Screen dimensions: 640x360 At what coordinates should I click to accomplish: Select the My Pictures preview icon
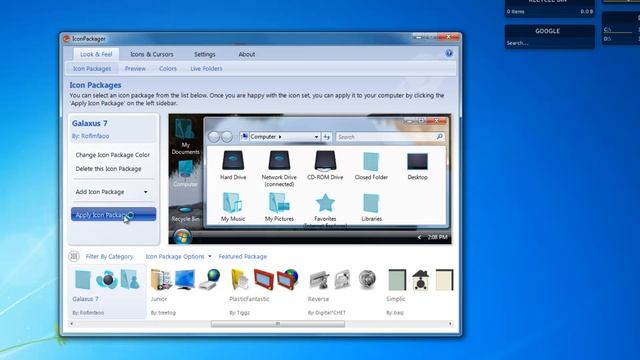pyautogui.click(x=279, y=202)
